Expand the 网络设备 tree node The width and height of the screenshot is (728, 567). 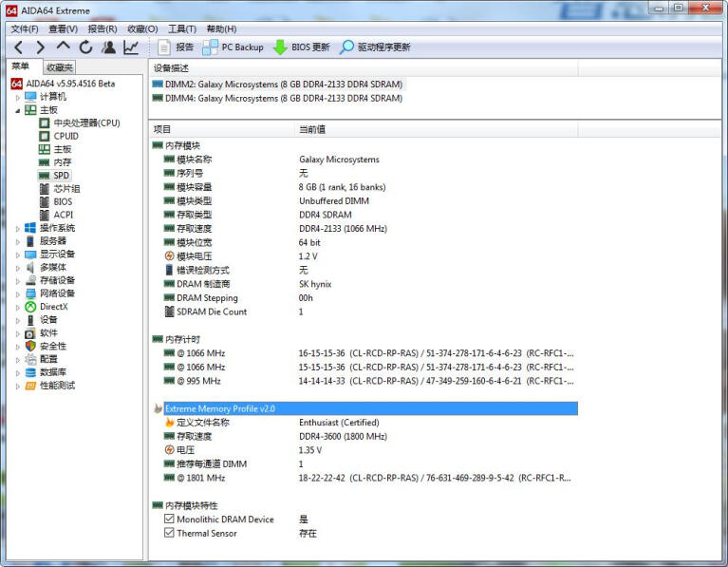[x=18, y=293]
